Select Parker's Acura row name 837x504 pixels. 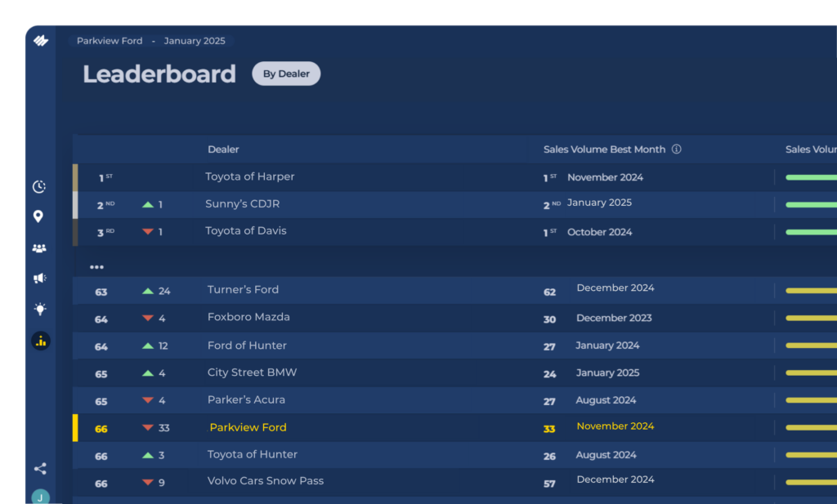(246, 399)
